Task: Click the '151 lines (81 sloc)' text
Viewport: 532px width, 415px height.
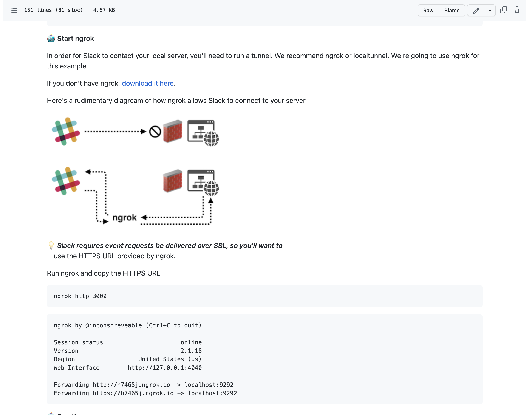Action: [54, 10]
